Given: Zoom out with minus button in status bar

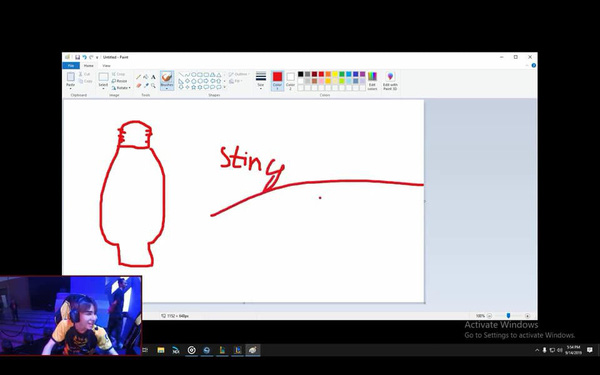Looking at the screenshot, I should pyautogui.click(x=489, y=316).
